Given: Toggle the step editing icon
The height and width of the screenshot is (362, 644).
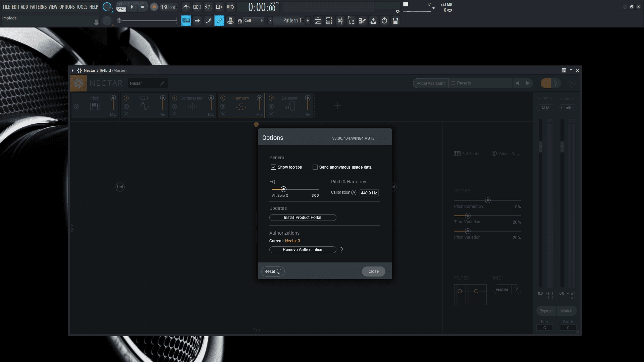Looking at the screenshot, I should 208,21.
